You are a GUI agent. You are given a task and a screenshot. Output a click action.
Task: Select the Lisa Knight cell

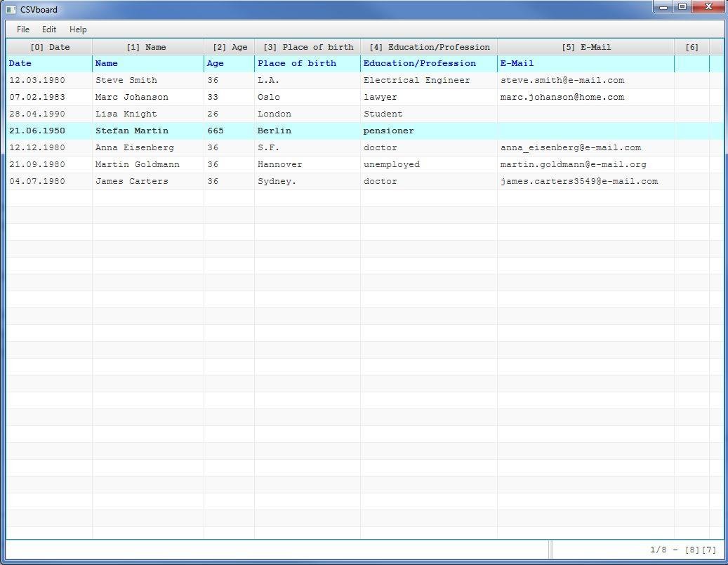click(148, 114)
